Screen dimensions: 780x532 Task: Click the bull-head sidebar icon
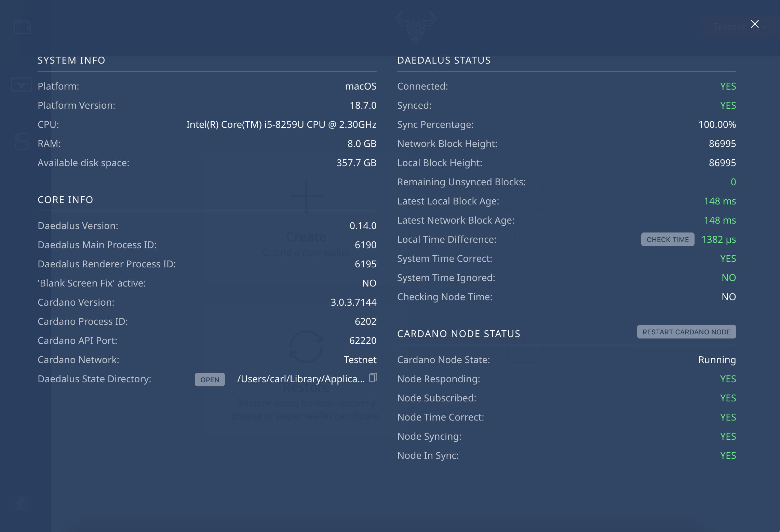[x=22, y=84]
